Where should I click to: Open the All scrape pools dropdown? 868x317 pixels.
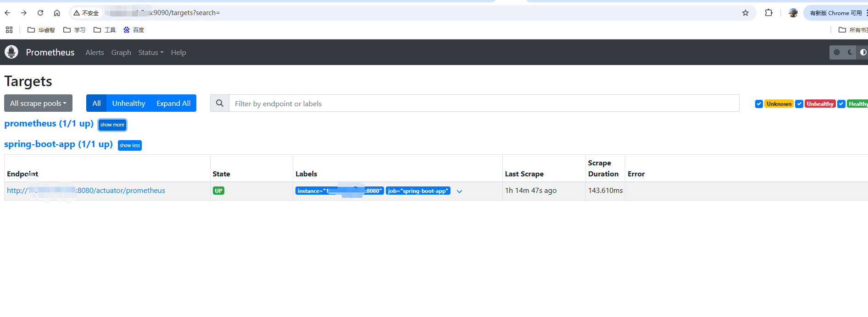[x=38, y=103]
